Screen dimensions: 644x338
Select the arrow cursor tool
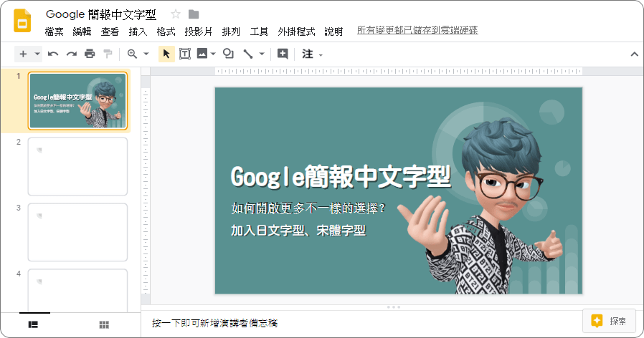tap(166, 54)
